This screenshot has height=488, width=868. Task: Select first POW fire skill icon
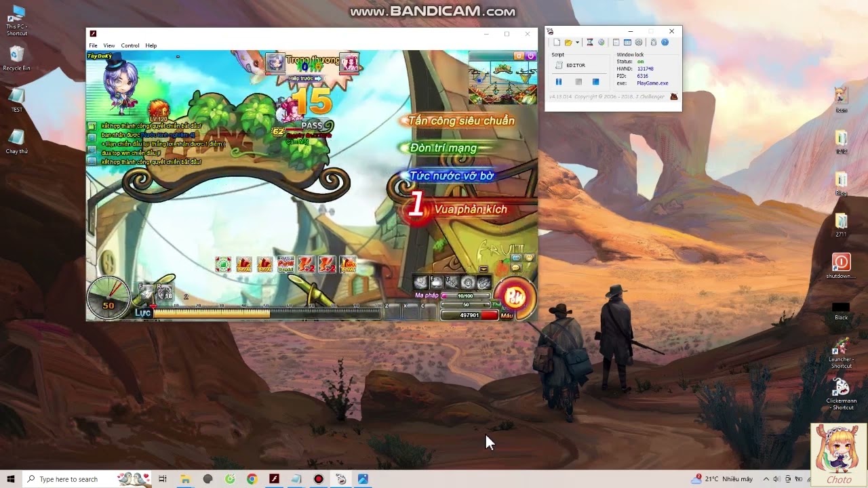(244, 264)
